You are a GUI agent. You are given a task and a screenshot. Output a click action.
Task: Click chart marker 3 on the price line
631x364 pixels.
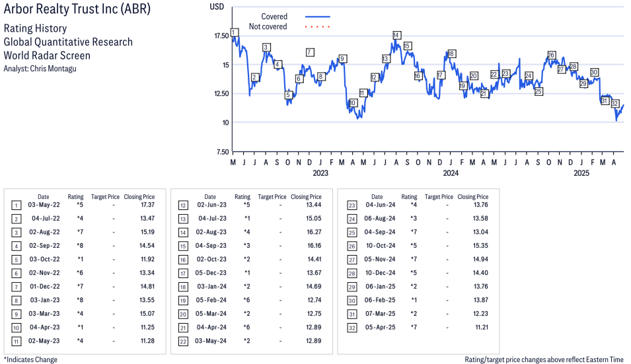pos(266,48)
